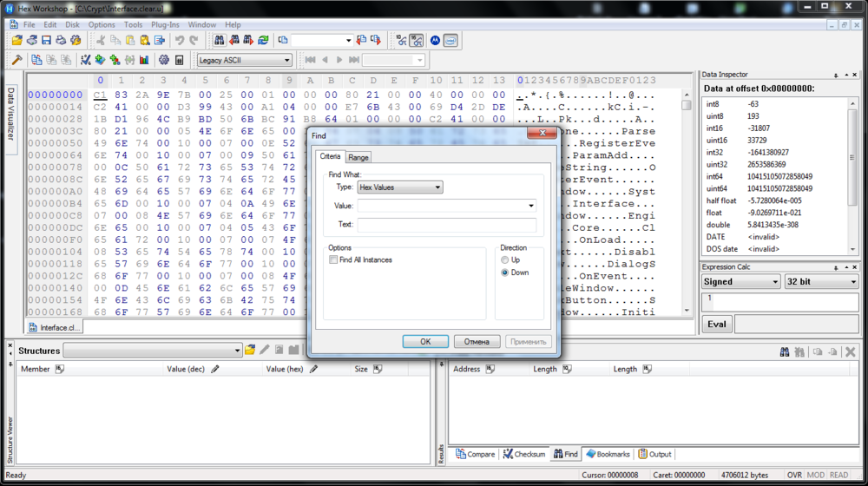
Task: Select the Down direction radio button
Action: pos(505,273)
